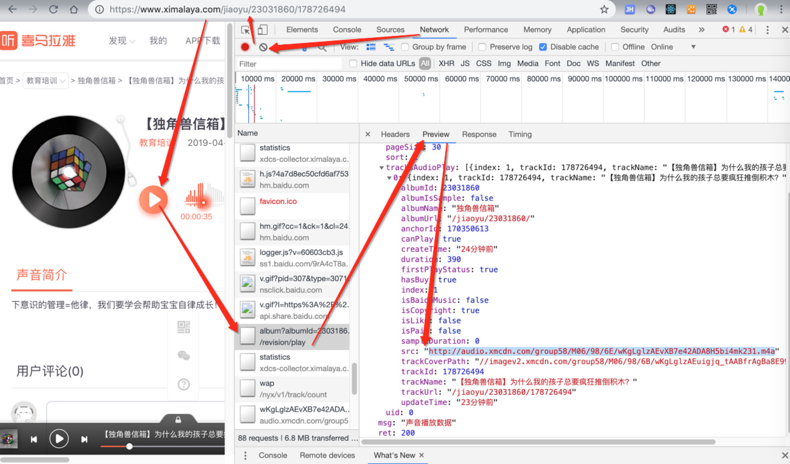Collapse the 0 index object node
The image size is (790, 464).
click(389, 178)
